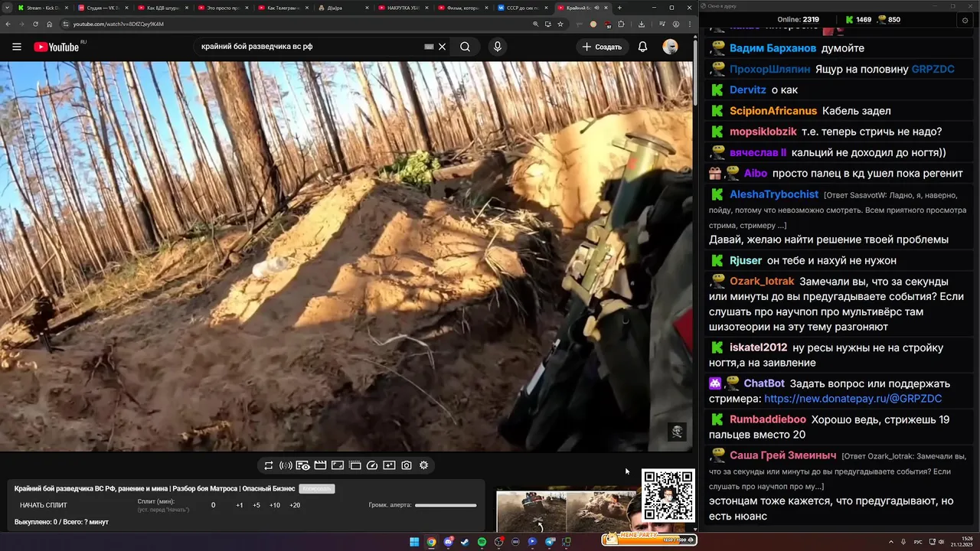Image resolution: width=980 pixels, height=551 pixels.
Task: Open the player extension settings gear
Action: (424, 465)
